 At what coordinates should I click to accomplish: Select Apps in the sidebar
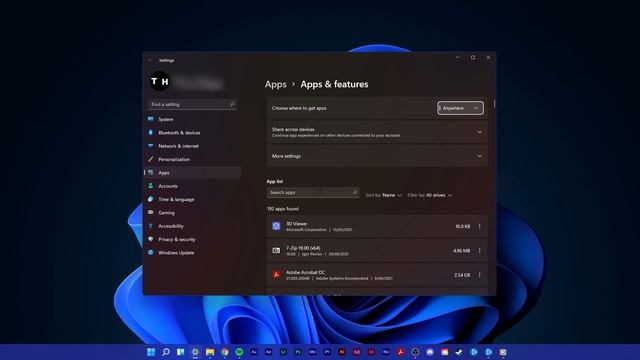(x=192, y=173)
